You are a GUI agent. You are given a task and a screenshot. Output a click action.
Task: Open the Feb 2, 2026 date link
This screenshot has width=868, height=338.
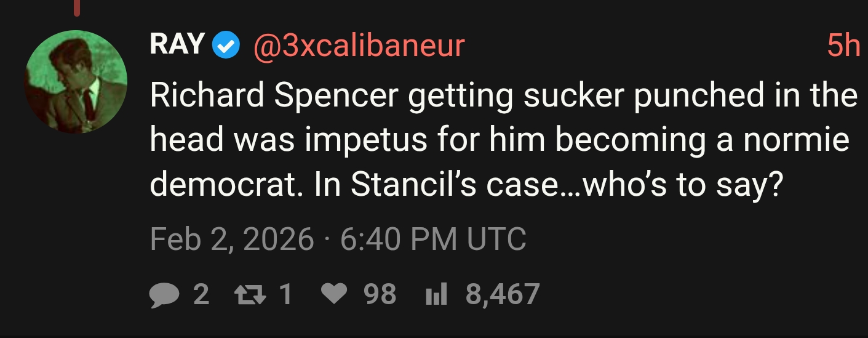click(x=232, y=239)
